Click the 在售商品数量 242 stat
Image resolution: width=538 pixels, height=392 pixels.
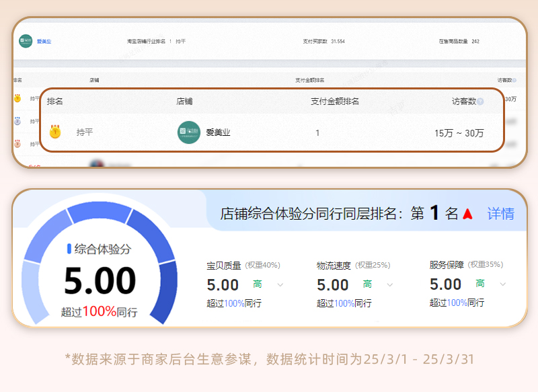point(459,41)
